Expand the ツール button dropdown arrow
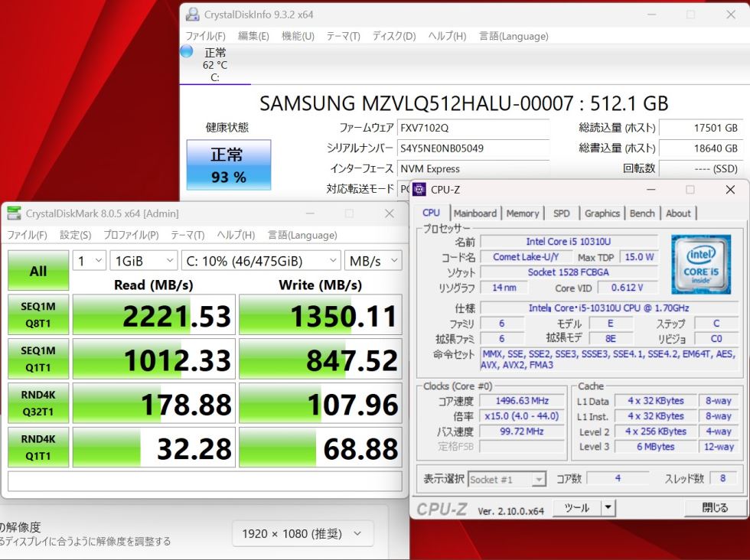 coord(608,508)
